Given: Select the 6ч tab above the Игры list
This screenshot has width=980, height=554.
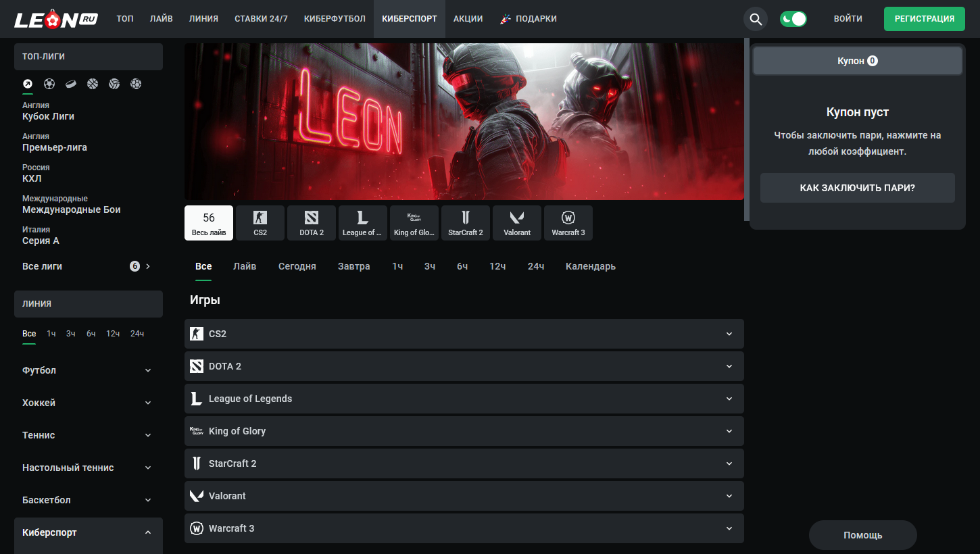Looking at the screenshot, I should pyautogui.click(x=462, y=266).
